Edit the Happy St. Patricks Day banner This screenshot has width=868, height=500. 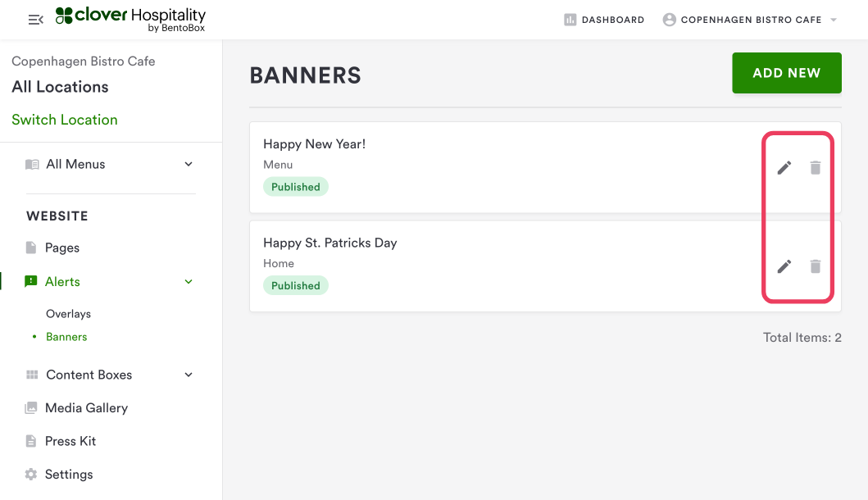784,266
